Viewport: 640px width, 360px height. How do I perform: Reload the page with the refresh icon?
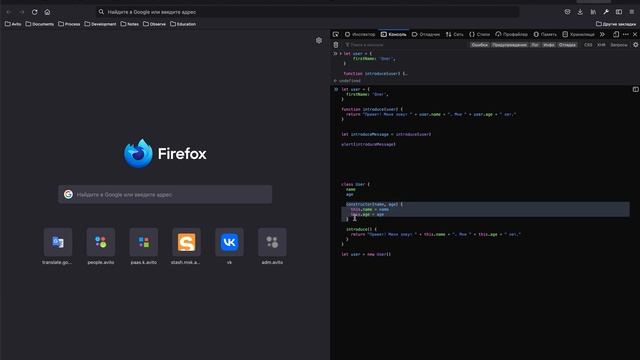[35, 12]
